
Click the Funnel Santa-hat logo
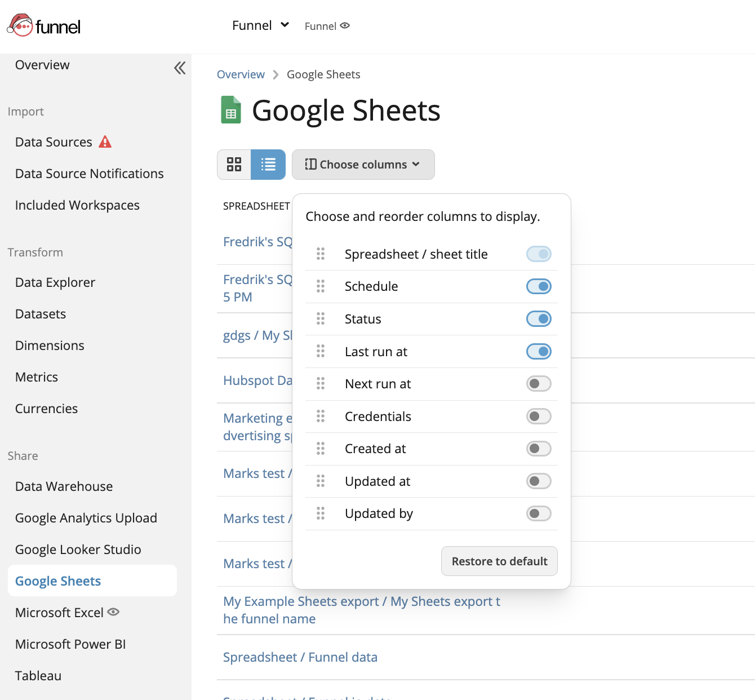coord(44,25)
